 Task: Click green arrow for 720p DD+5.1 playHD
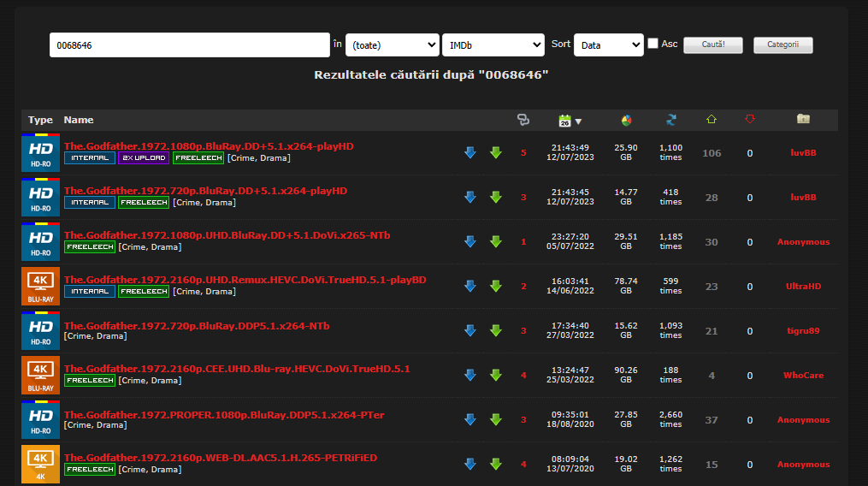tap(496, 198)
